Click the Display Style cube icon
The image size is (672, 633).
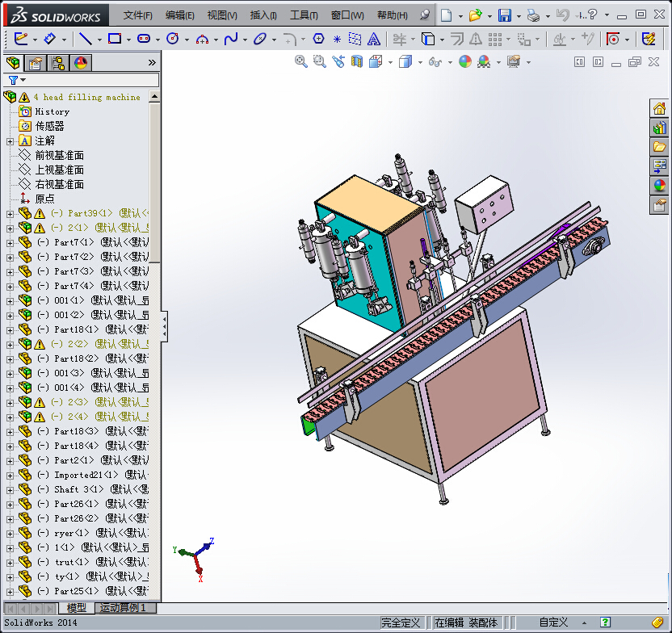click(x=405, y=61)
